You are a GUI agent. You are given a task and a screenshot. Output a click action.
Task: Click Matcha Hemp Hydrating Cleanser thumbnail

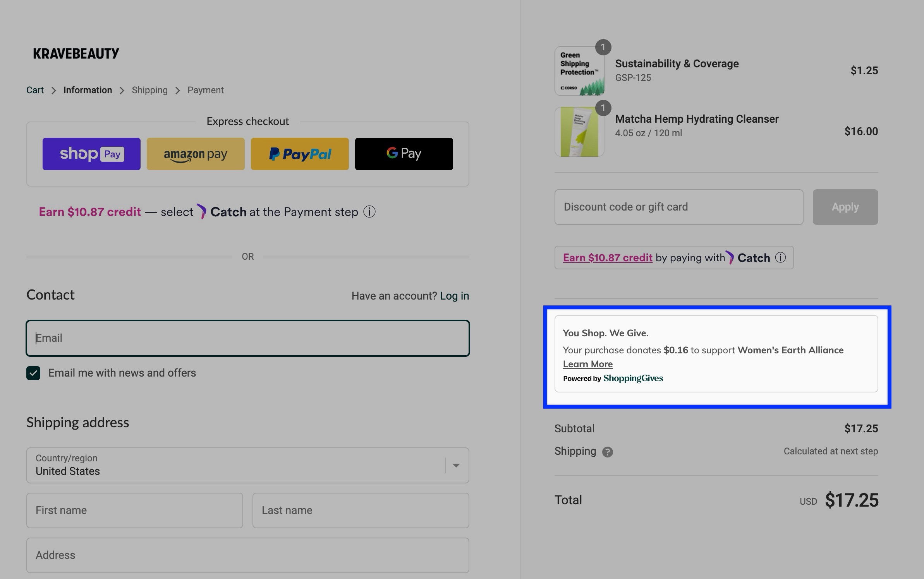pos(579,132)
